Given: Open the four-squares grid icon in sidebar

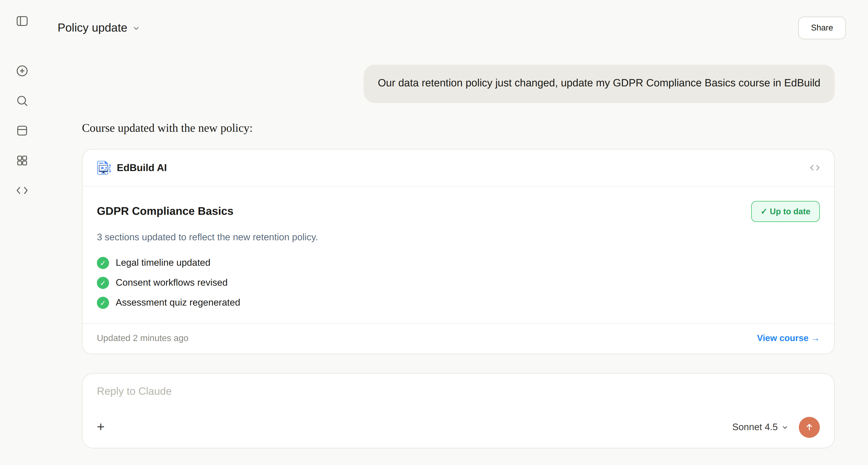Looking at the screenshot, I should click(22, 160).
